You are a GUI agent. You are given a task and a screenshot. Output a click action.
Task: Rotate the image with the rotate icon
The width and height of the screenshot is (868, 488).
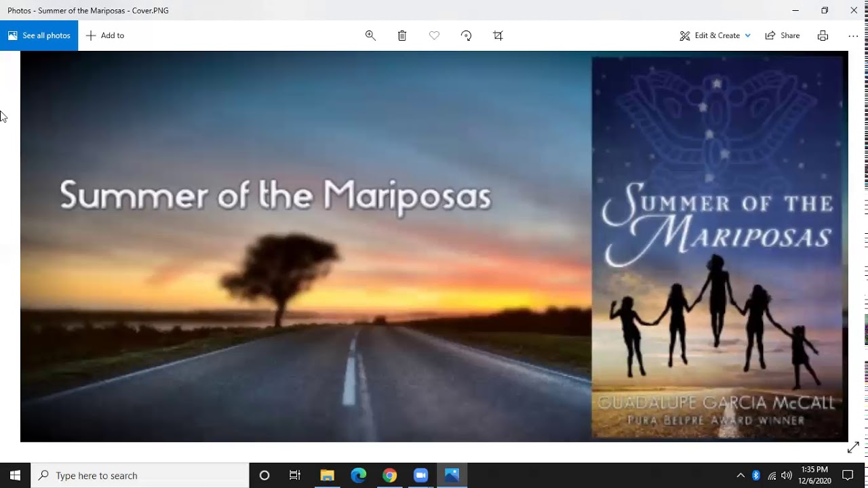coord(466,35)
